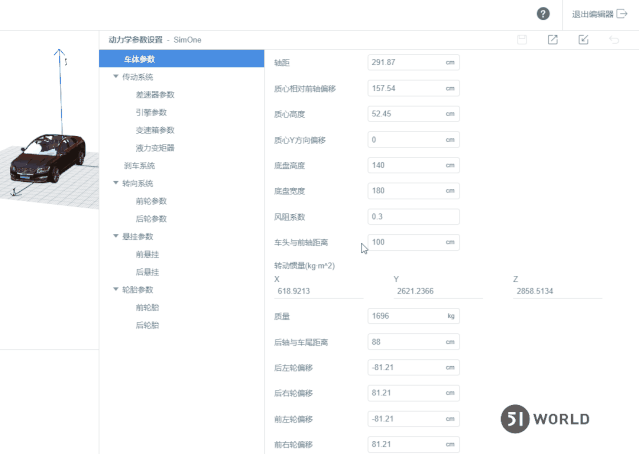639x454 pixels.
Task: Click the 质心高度 field 52.45
Action: click(x=413, y=114)
